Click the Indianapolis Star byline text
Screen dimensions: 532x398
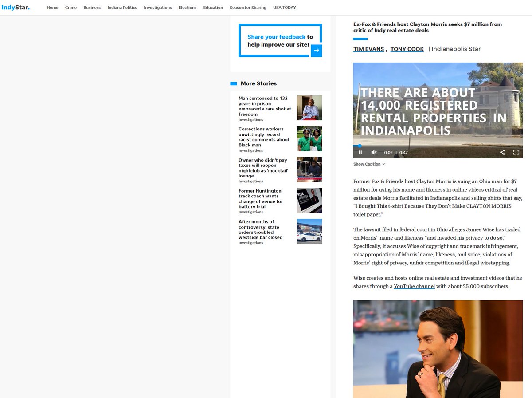[x=456, y=49]
